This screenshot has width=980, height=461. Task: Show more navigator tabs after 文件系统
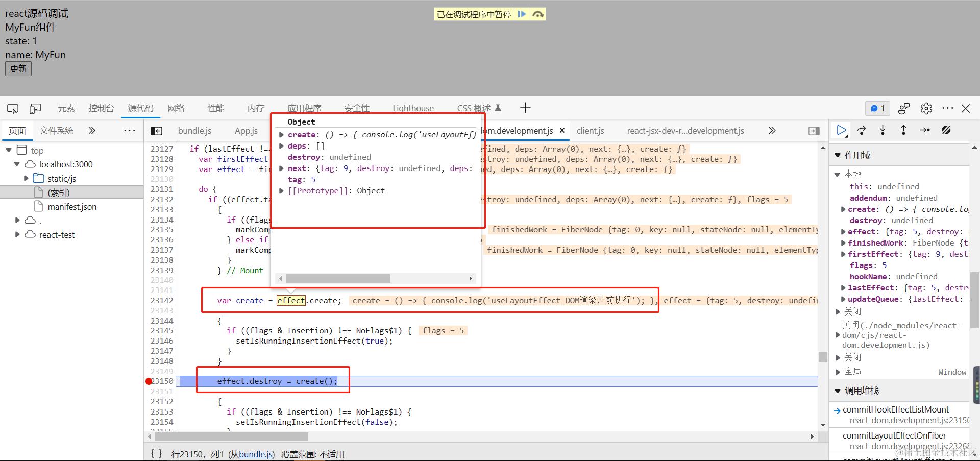pos(92,131)
